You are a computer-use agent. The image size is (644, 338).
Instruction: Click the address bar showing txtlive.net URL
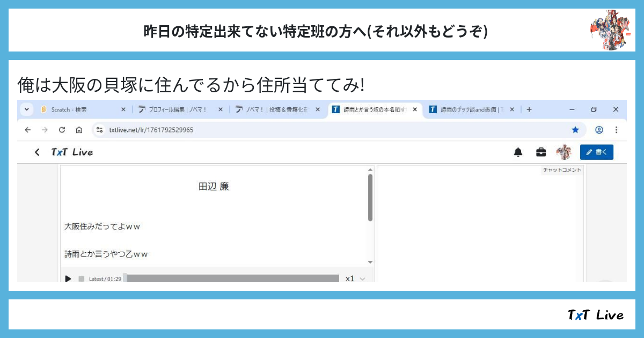[322, 130]
